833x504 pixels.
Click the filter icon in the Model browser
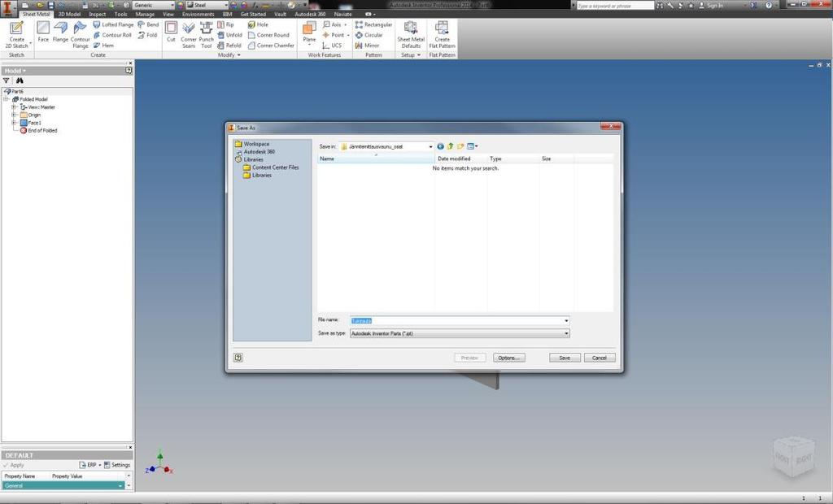point(7,80)
